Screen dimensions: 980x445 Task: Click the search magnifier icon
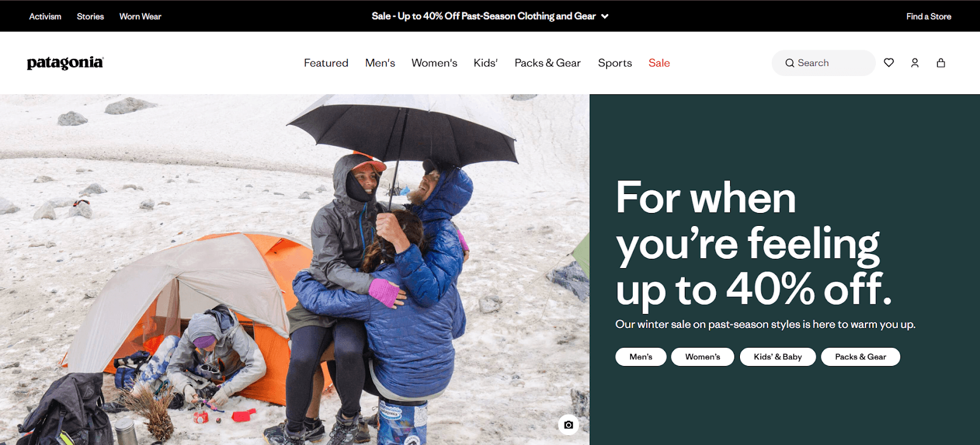pyautogui.click(x=790, y=63)
